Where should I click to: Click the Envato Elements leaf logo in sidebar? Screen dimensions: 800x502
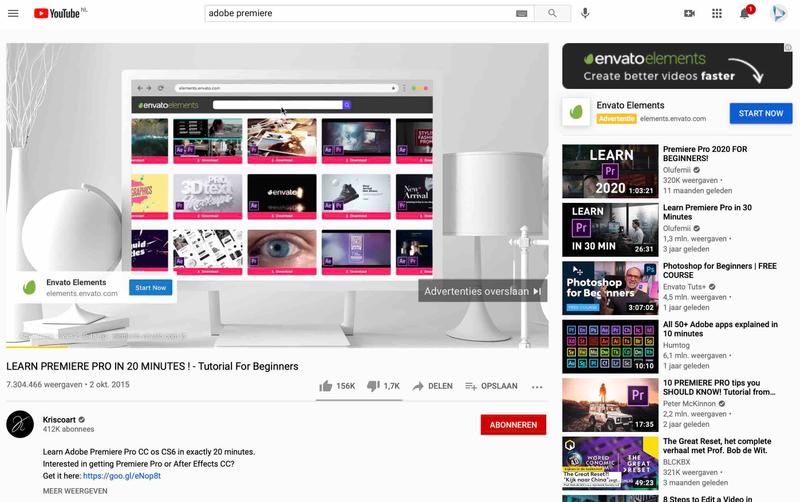point(576,112)
